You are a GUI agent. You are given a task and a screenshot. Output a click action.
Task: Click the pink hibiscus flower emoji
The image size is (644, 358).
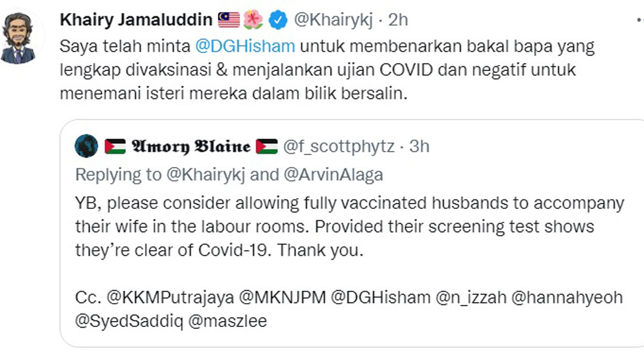pos(253,20)
